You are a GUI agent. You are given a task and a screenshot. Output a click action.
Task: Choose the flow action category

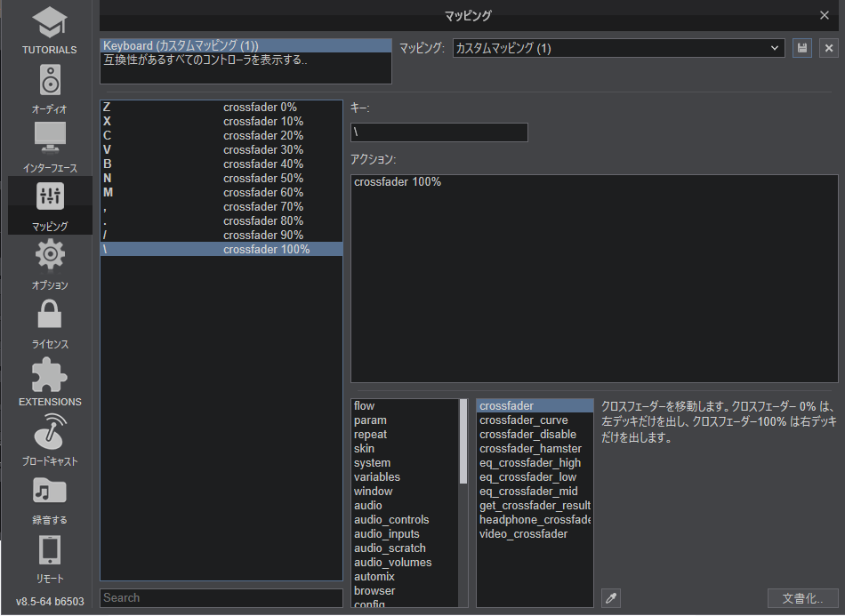tap(405, 406)
